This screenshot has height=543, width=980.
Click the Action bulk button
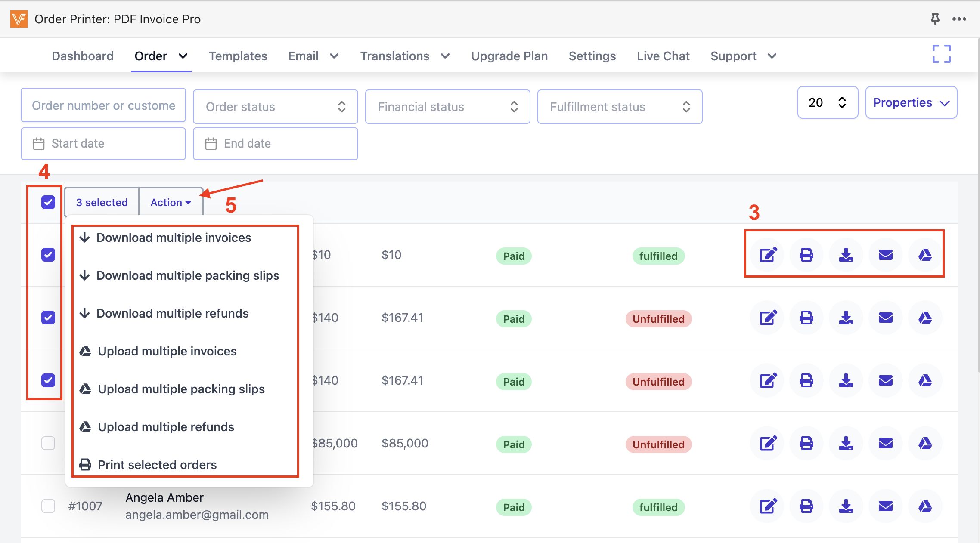tap(171, 202)
